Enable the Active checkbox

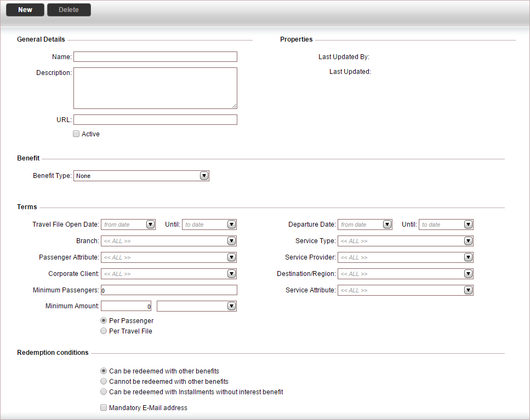tap(76, 134)
